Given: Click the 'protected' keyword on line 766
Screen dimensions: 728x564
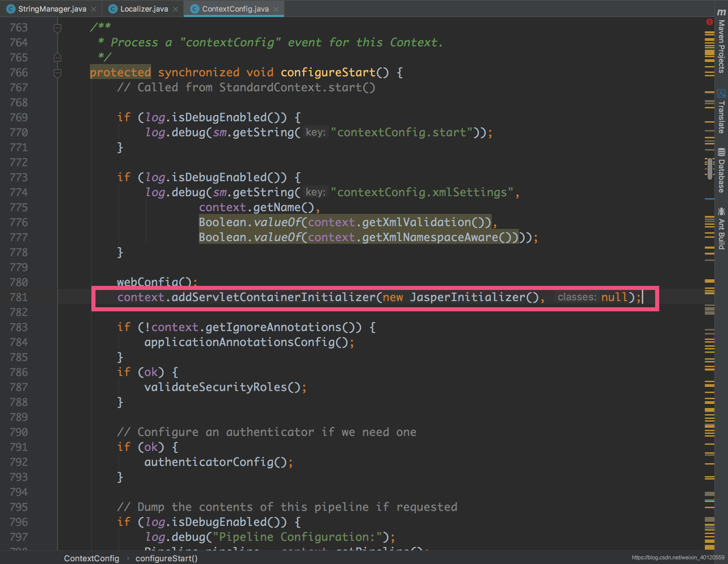Looking at the screenshot, I should click(120, 72).
